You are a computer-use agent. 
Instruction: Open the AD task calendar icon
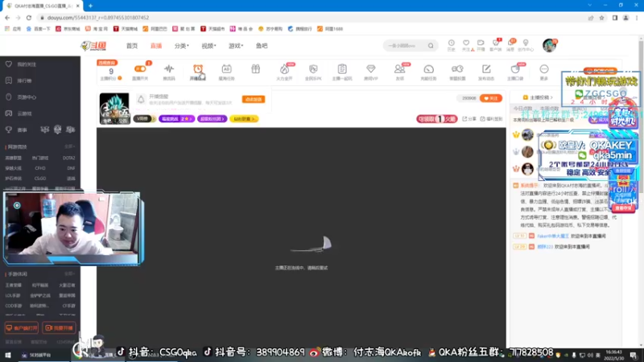(x=227, y=69)
